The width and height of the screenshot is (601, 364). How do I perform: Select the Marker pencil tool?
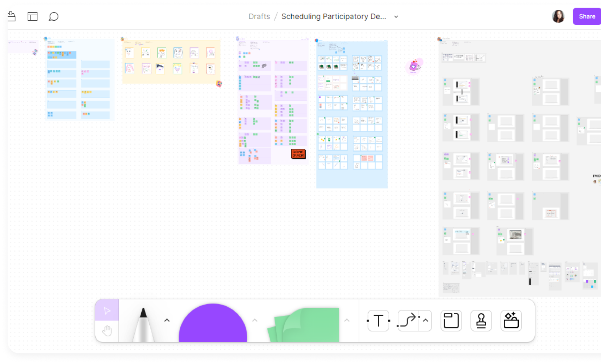[x=143, y=324]
